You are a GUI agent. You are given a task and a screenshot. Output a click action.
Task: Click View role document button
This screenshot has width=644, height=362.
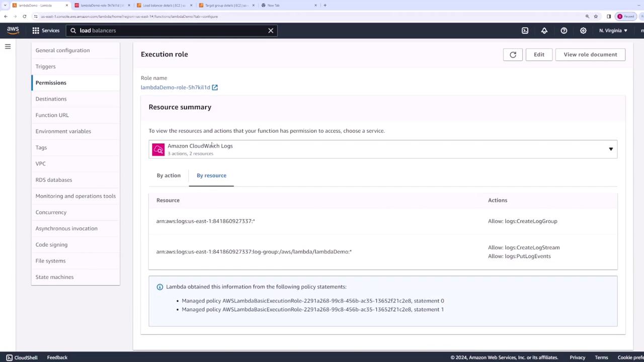(x=590, y=55)
